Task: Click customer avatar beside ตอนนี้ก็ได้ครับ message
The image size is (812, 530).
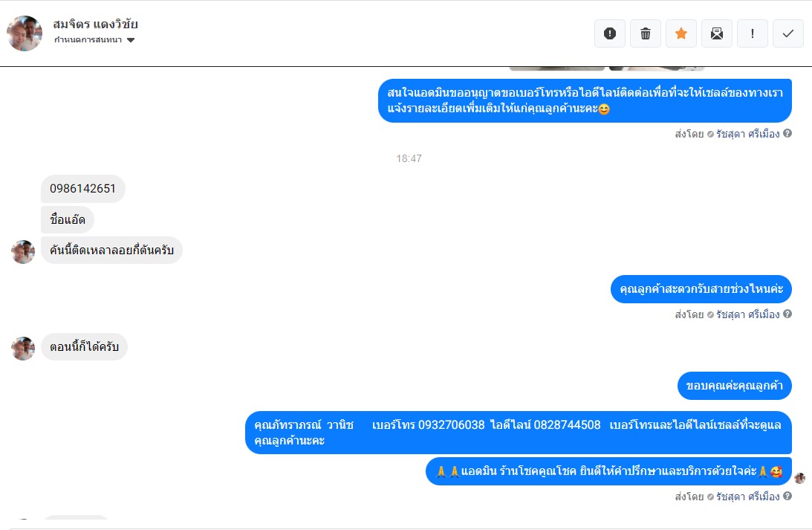Action: tap(23, 348)
